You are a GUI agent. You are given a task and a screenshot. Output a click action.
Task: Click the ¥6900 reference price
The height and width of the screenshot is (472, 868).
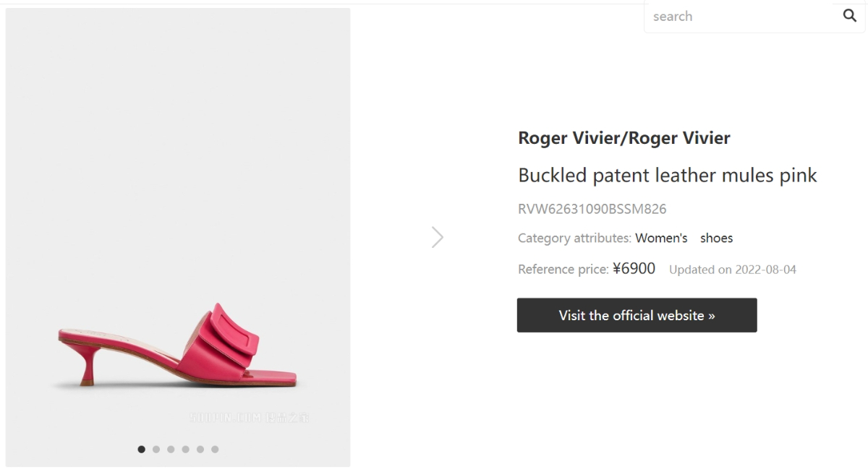(x=634, y=269)
